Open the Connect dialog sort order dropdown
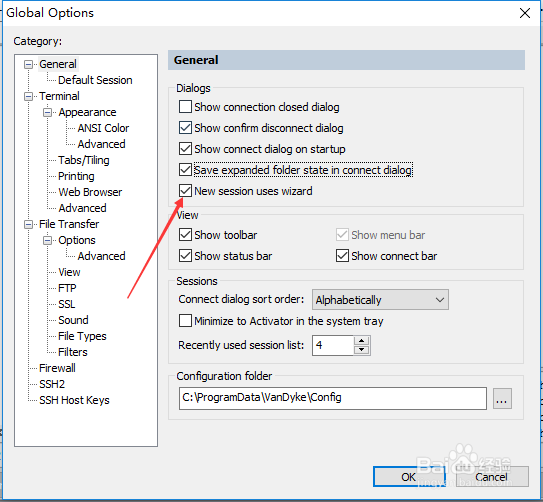This screenshot has height=502, width=543. 380,300
